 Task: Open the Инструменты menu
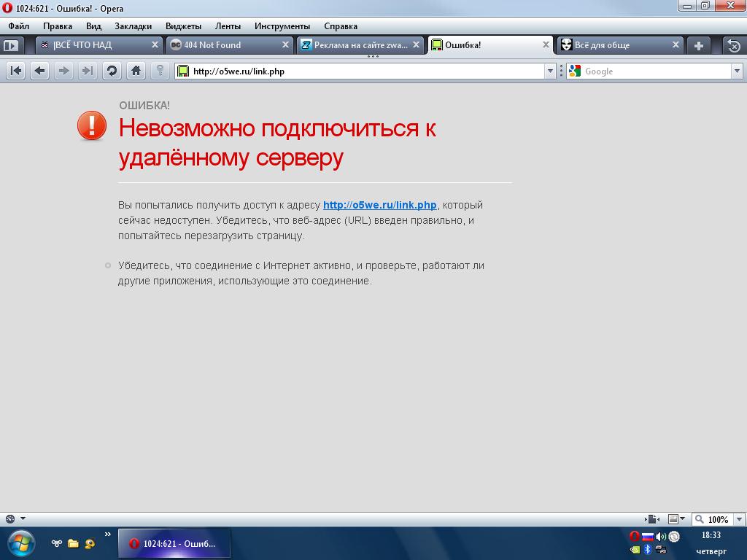point(282,26)
